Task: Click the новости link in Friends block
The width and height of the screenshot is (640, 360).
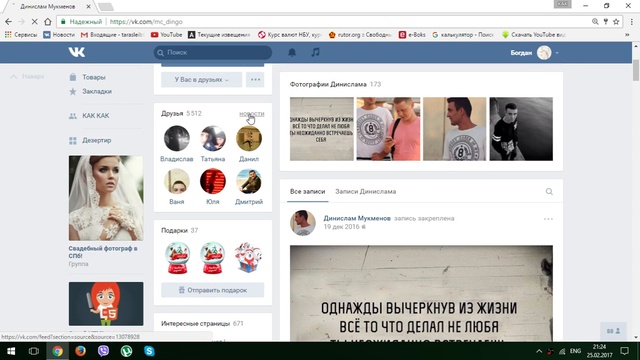Action: (x=251, y=114)
